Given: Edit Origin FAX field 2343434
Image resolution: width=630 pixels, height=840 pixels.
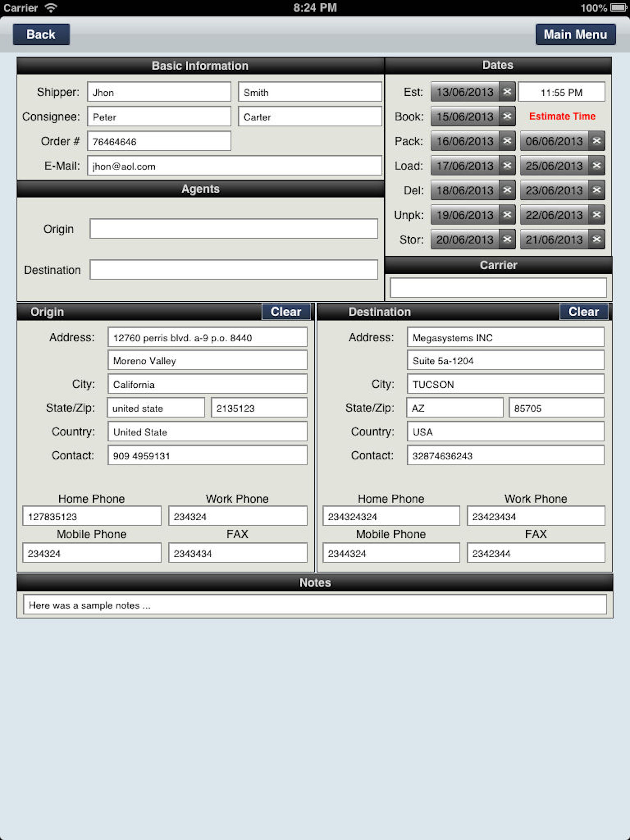Looking at the screenshot, I should click(x=238, y=553).
